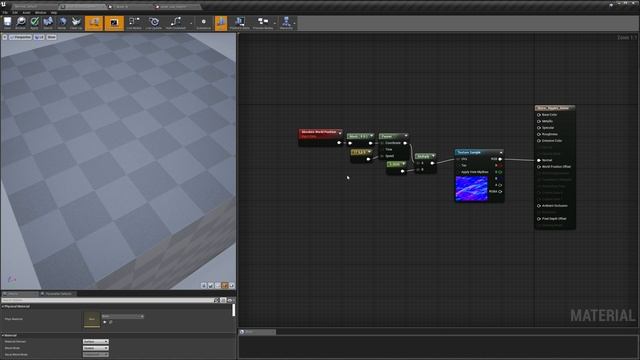Screen dimensions: 640x360
Task: Open the Edit menu
Action: pyautogui.click(x=15, y=13)
